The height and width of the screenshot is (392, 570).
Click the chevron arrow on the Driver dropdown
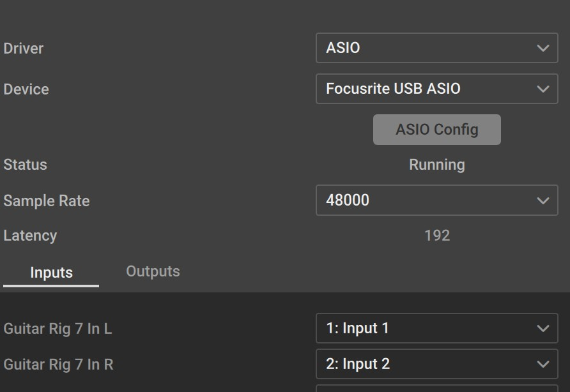point(543,48)
